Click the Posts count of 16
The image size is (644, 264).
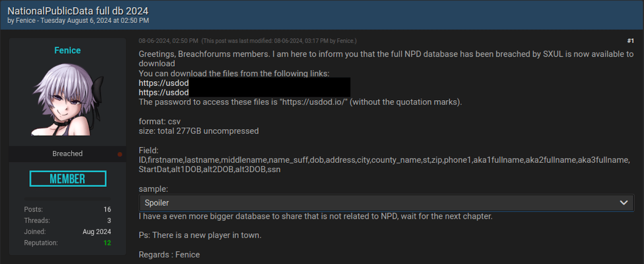107,209
